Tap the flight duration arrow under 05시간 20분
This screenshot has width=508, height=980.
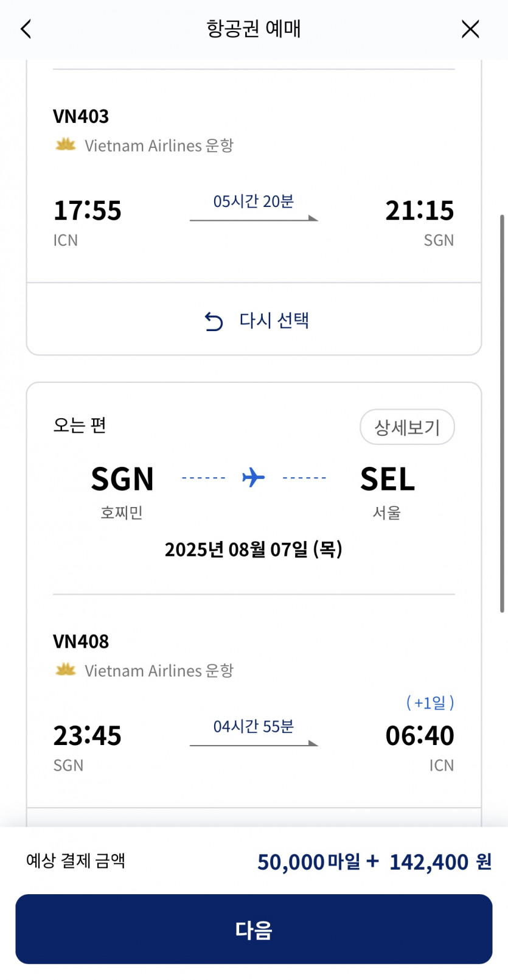tap(254, 219)
